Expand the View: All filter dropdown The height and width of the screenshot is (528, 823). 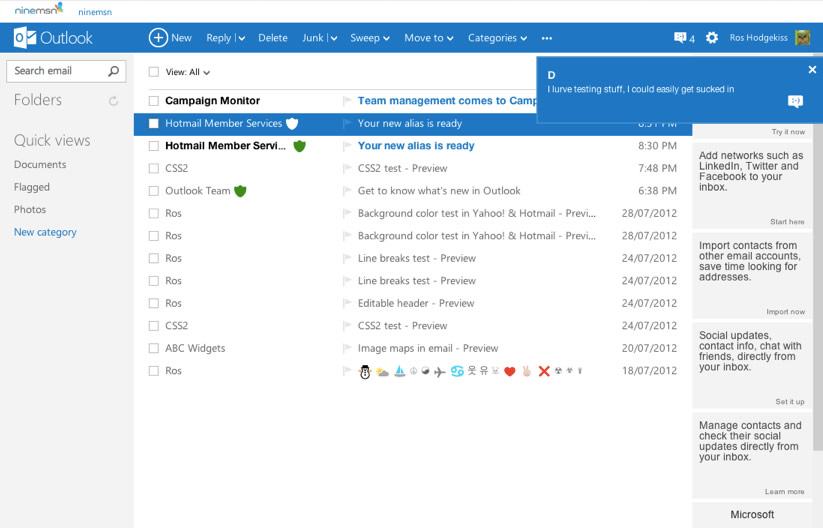click(188, 73)
